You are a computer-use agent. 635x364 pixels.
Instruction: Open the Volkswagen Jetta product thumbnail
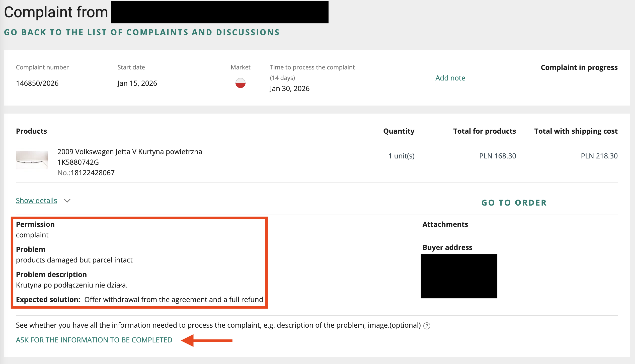point(32,160)
